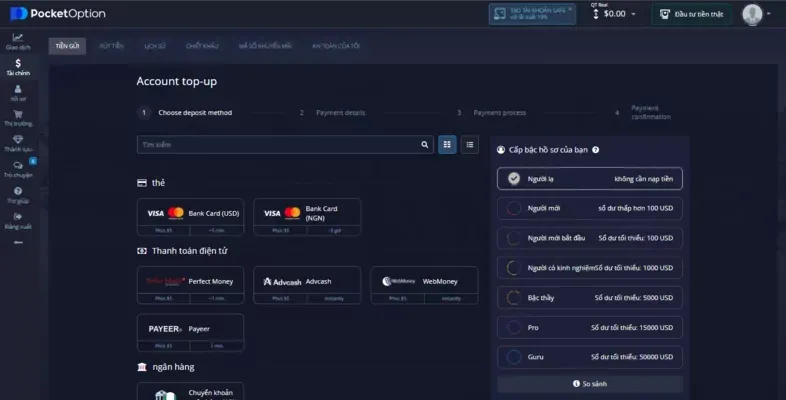Choose Bank Card (NGN) deposit method
Viewport: 786px width, 400px height.
pos(307,217)
